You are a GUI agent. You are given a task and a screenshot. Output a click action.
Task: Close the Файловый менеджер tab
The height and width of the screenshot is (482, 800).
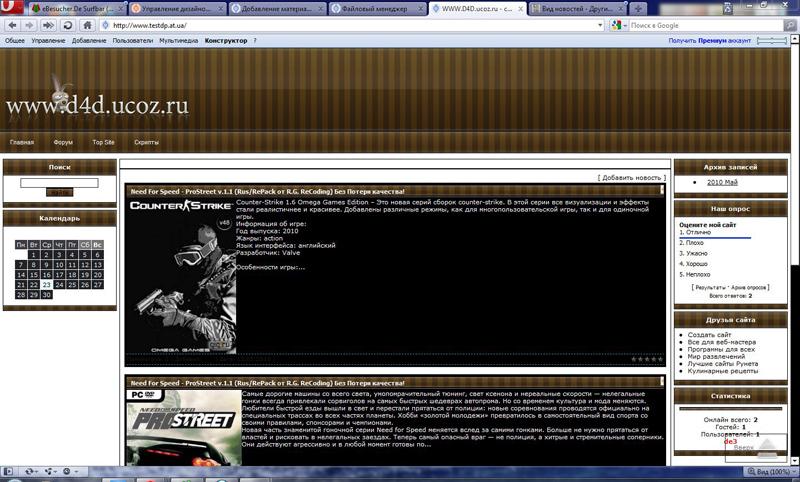point(421,9)
